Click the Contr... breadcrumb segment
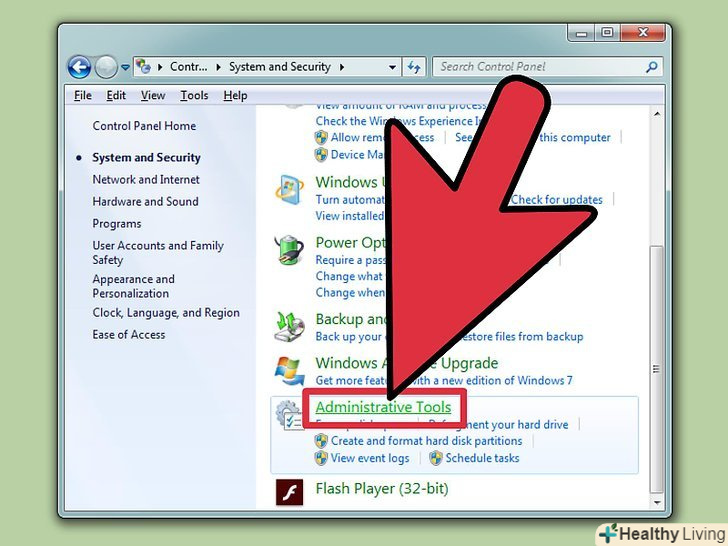Screen dimensions: 728x546 point(188,67)
